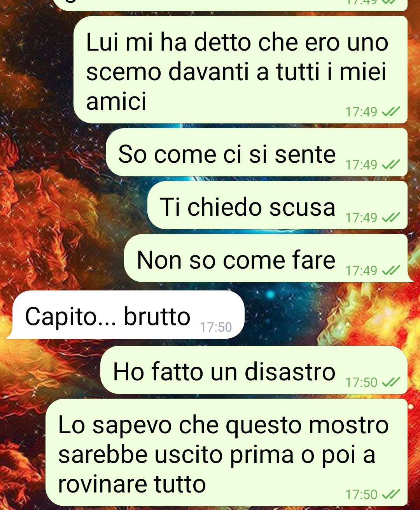Tap the 17:50 time on 'Ho fatto un disastro'

[361, 383]
